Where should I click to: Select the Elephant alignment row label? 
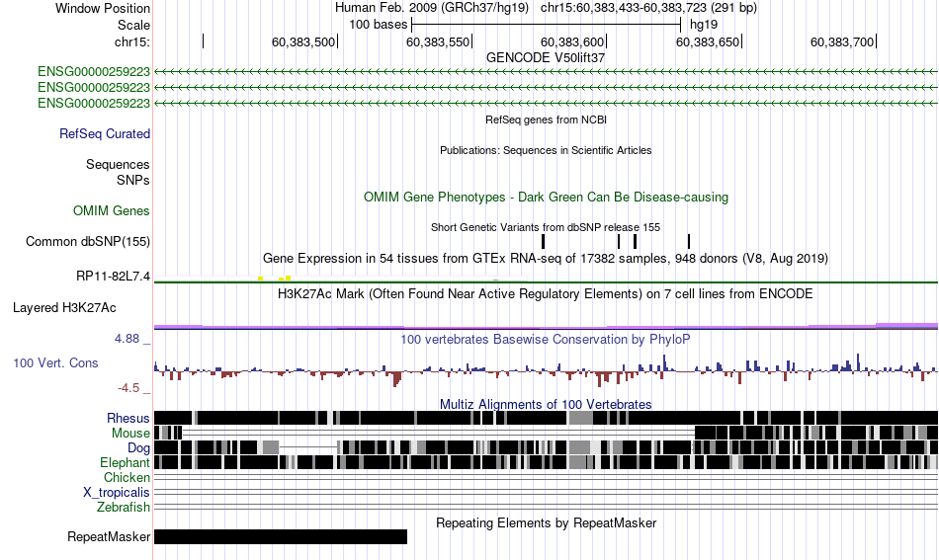[125, 463]
